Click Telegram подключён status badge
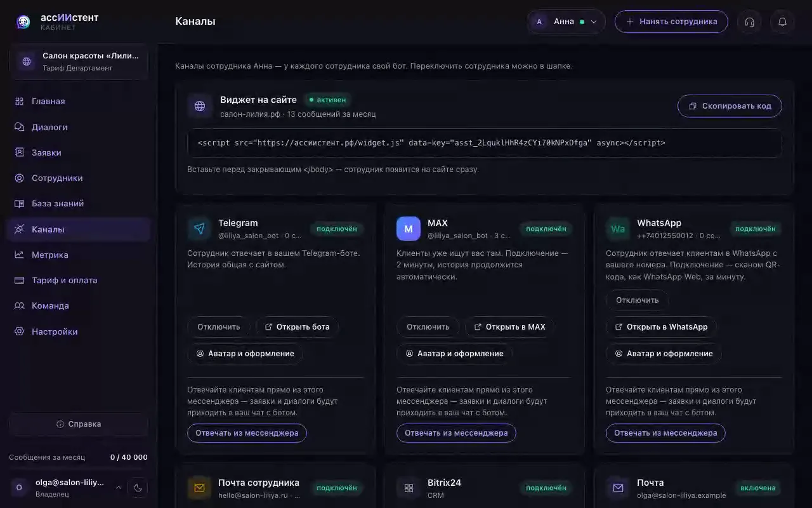The width and height of the screenshot is (812, 508). click(337, 229)
